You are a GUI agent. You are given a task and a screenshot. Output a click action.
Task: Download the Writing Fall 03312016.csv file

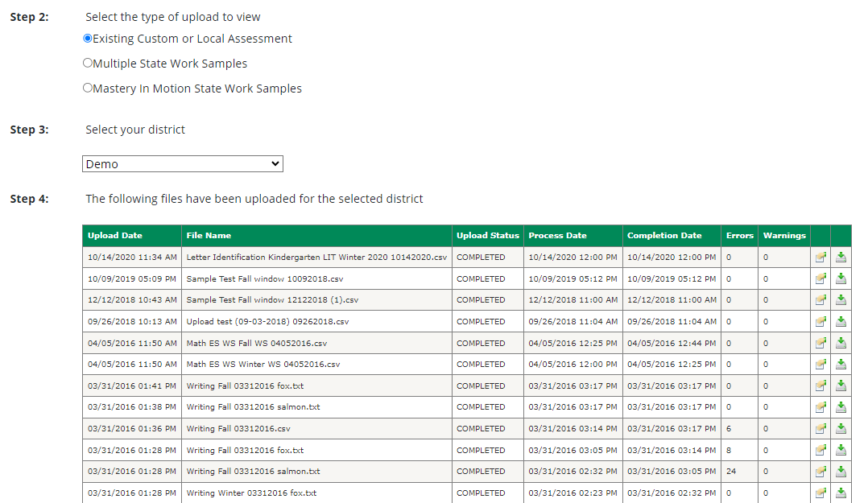(x=841, y=429)
